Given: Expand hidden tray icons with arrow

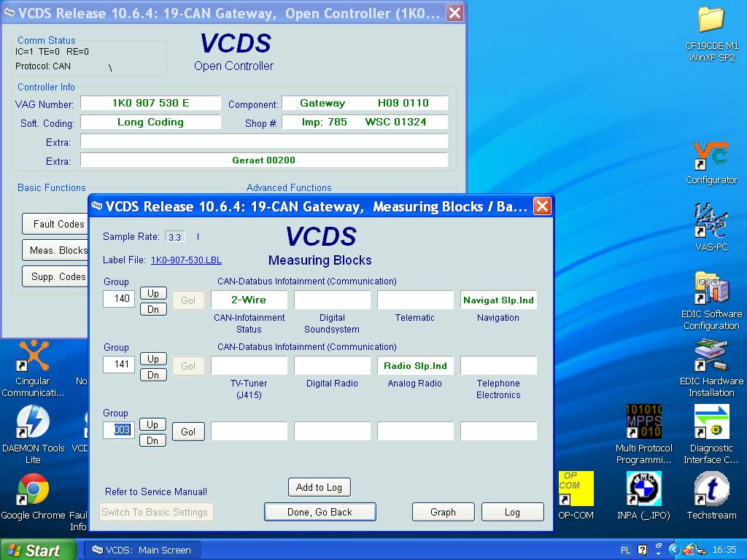Looking at the screenshot, I should [x=673, y=550].
